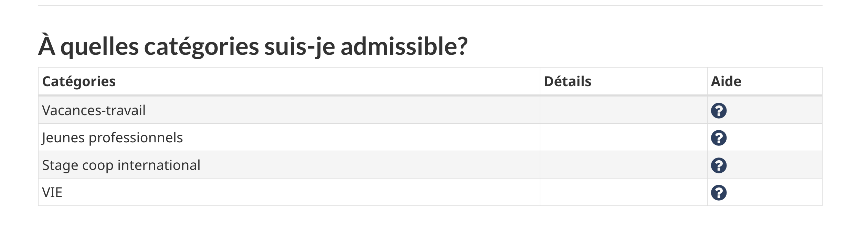The image size is (868, 233).
Task: Open help icon for Vacances-travail
Action: tap(719, 111)
